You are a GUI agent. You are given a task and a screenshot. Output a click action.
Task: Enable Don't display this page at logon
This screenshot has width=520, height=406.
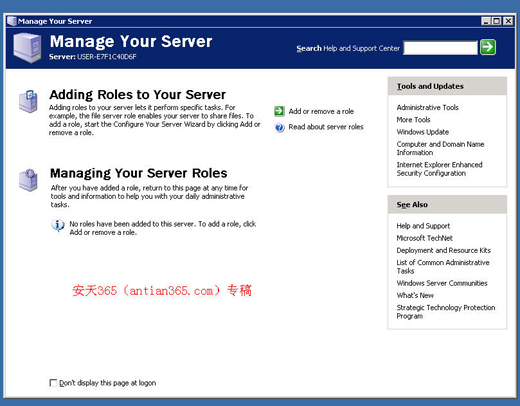tap(53, 383)
